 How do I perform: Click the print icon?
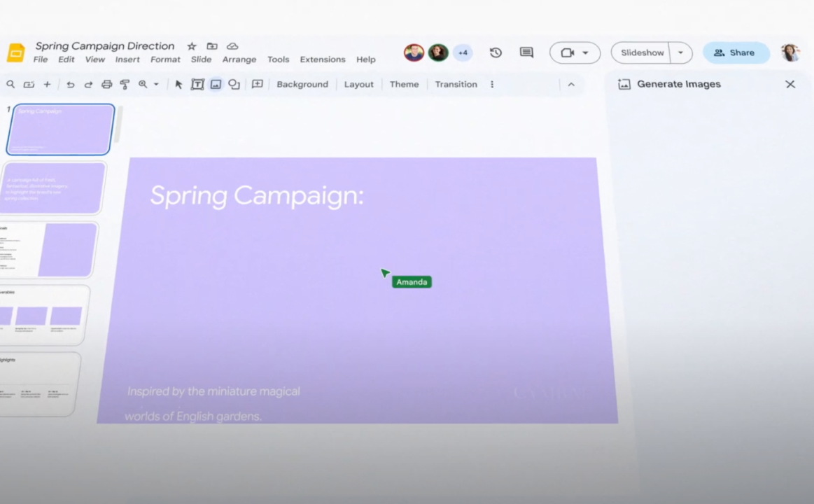click(107, 85)
